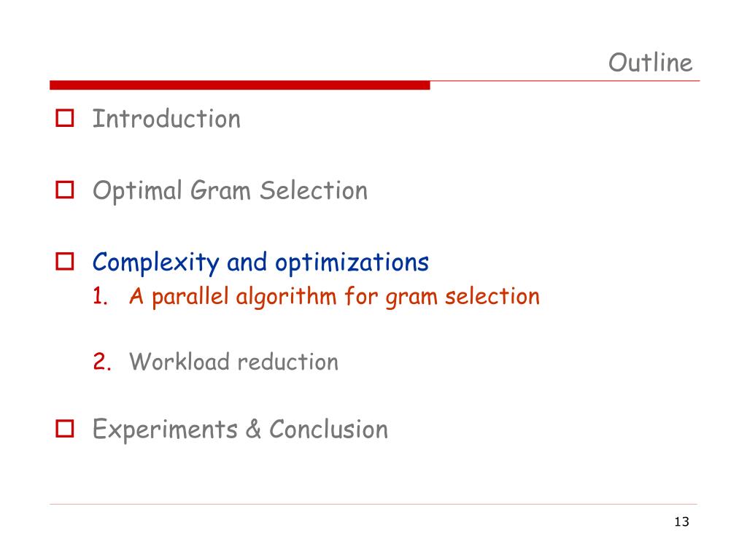Click the gray footer divider line
Screen dimensions: 747x560
pyautogui.click(x=373, y=504)
